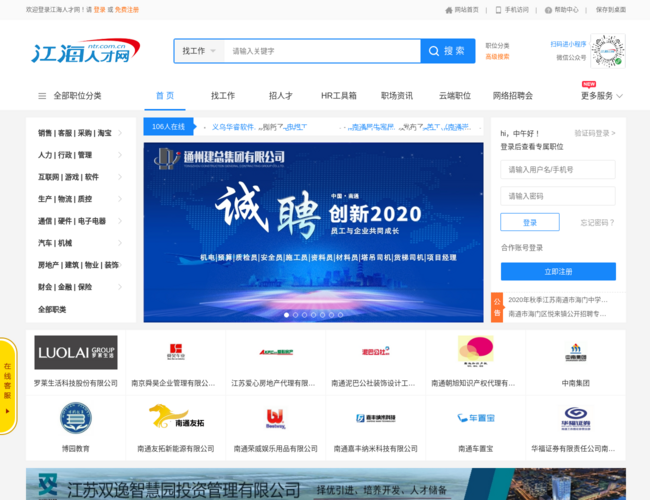The image size is (650, 500).
Task: Open 江苏爱心房地产代理 company logo
Action: coord(276,352)
